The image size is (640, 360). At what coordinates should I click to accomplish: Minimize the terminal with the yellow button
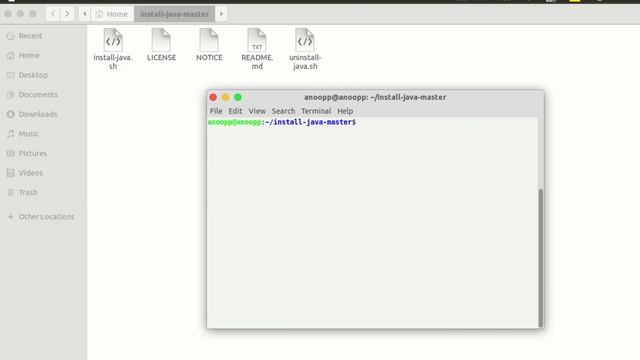[225, 97]
